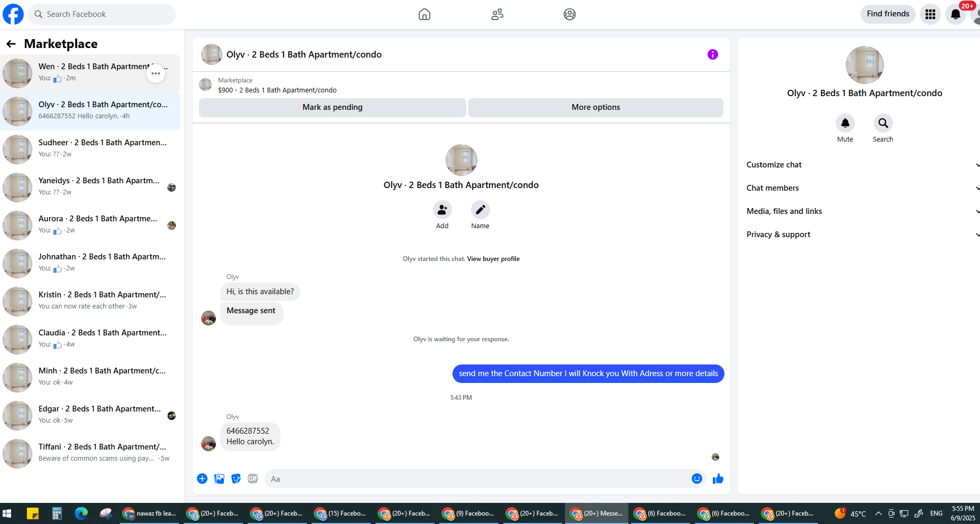Open the View buyer profile link
The height and width of the screenshot is (524, 980).
(x=493, y=259)
